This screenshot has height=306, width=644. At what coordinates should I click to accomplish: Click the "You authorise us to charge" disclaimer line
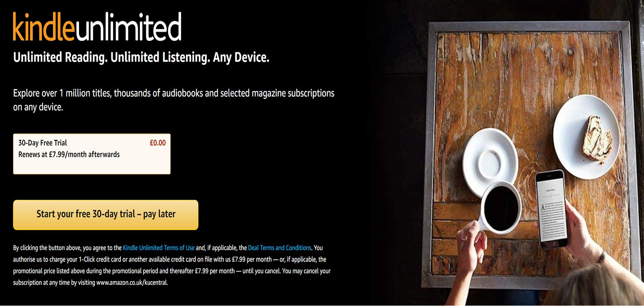[x=170, y=259]
